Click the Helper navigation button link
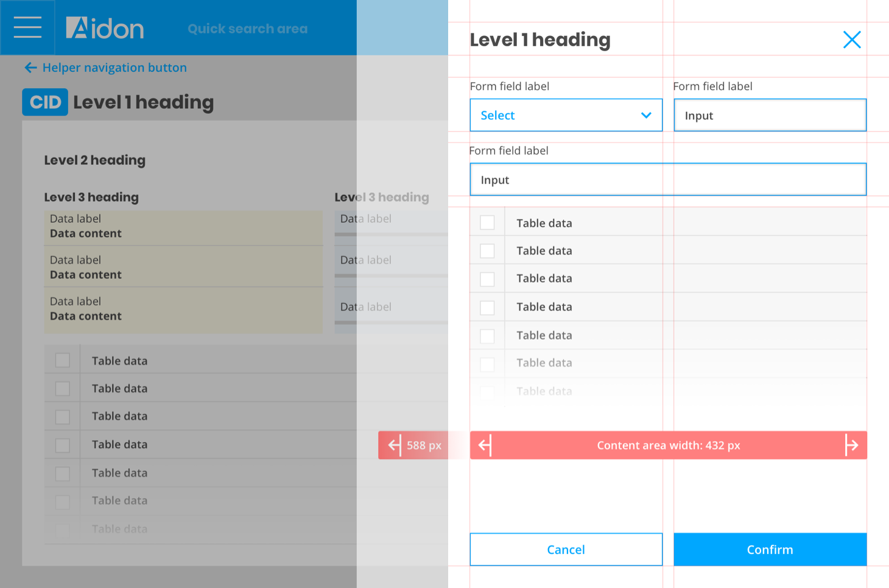The height and width of the screenshot is (588, 889). tap(114, 68)
